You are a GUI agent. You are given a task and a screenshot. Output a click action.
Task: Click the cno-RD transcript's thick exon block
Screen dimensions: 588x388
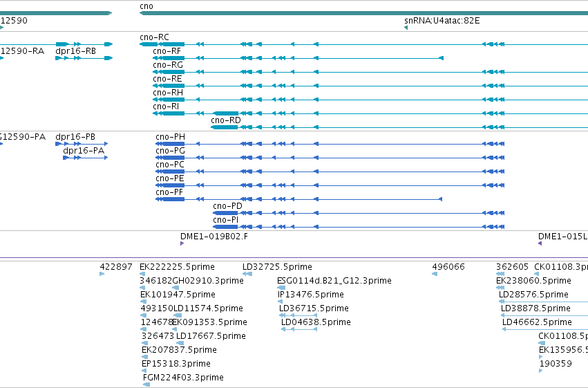(225, 127)
